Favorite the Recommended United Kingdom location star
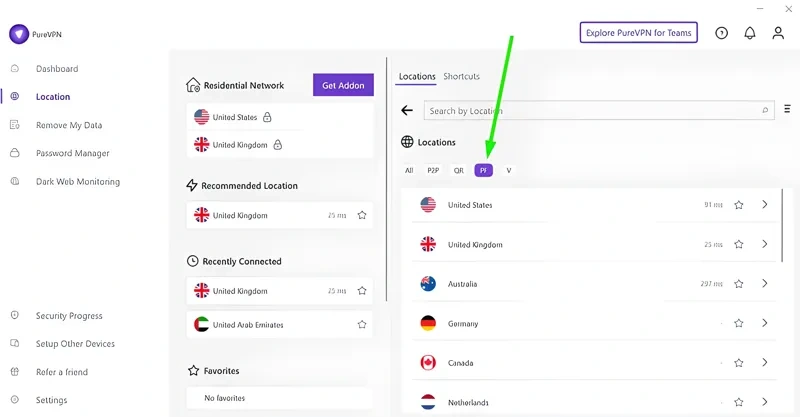Viewport: 800px width, 417px height. [x=362, y=215]
